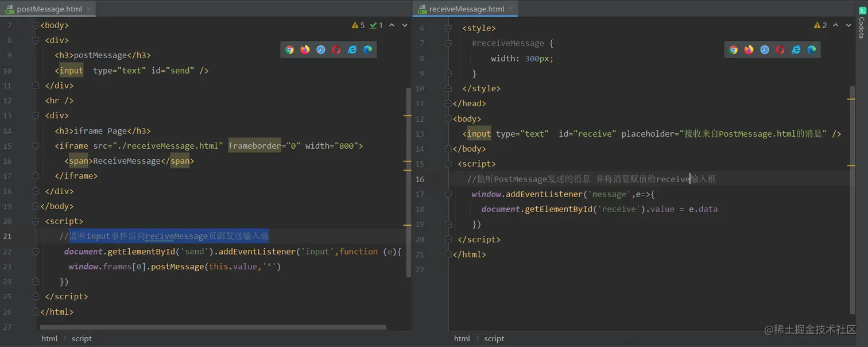Open receiveMessage.html in Chrome from right editor

click(x=734, y=50)
